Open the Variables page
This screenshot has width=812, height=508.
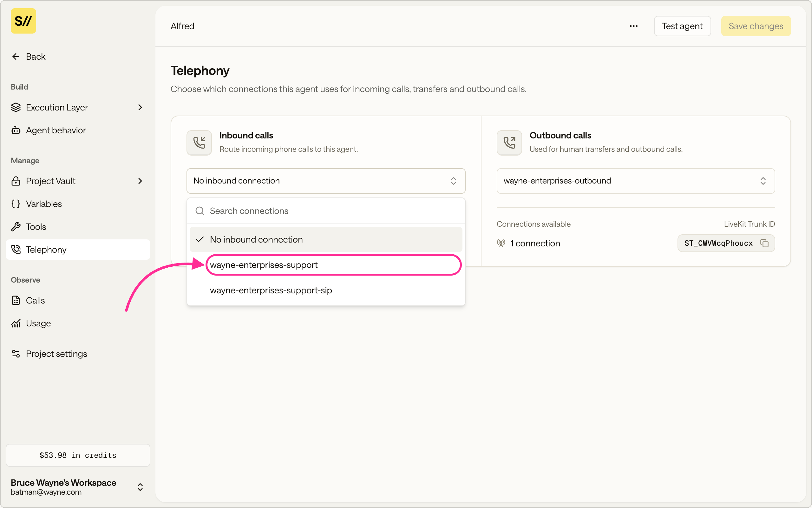pos(78,204)
